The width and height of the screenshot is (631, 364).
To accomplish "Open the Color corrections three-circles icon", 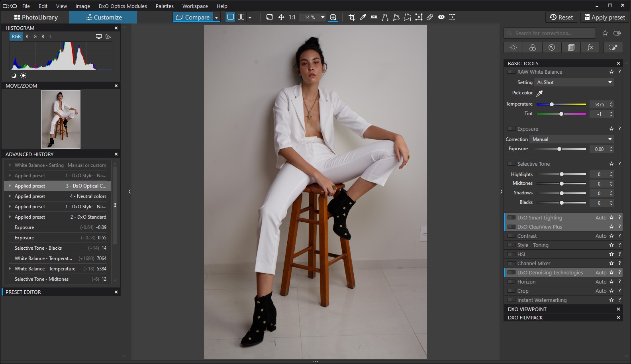I will tap(532, 47).
